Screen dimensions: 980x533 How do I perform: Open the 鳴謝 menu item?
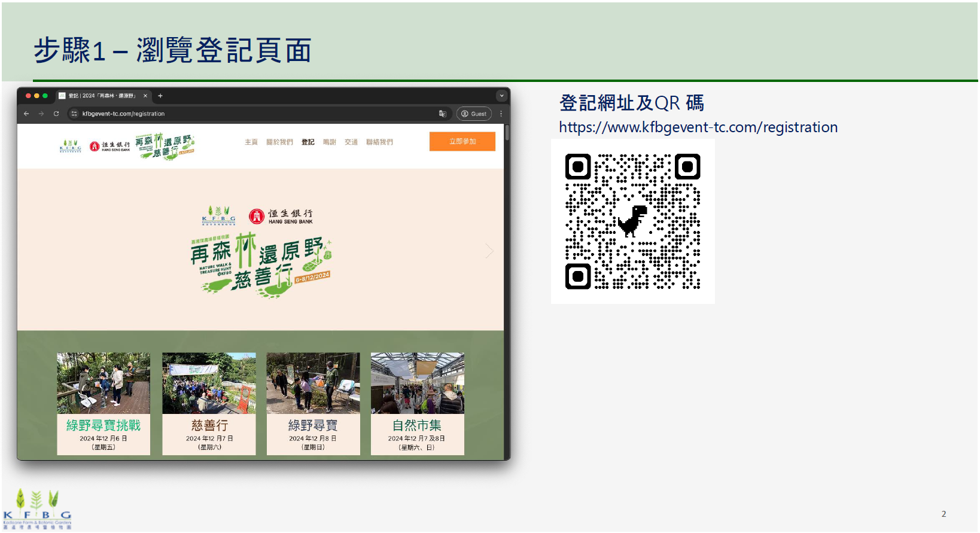click(x=330, y=142)
